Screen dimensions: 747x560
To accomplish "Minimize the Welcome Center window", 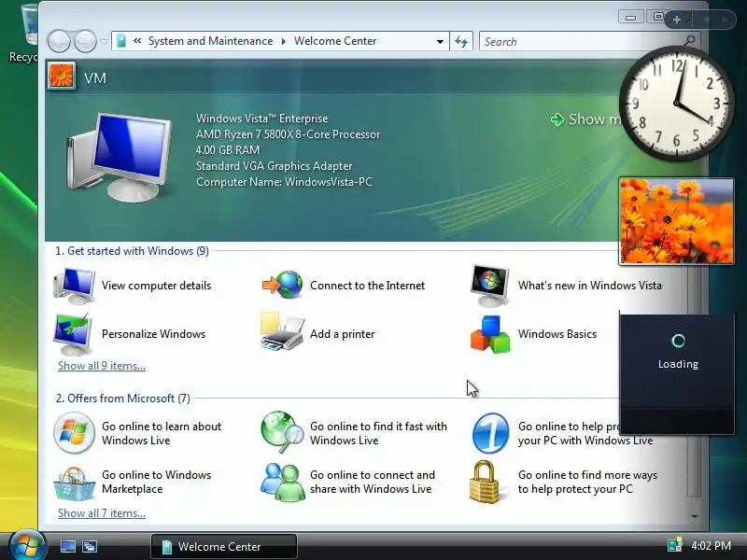I will [x=631, y=18].
